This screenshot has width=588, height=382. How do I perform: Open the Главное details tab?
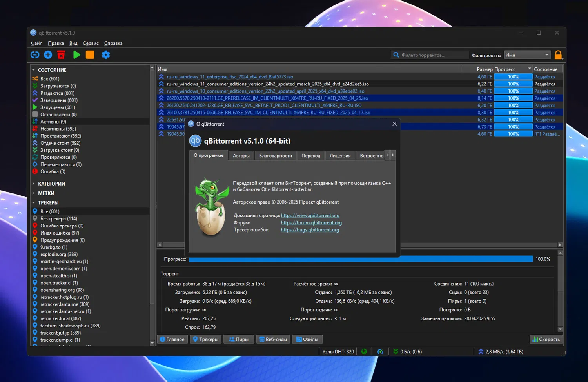(172, 339)
